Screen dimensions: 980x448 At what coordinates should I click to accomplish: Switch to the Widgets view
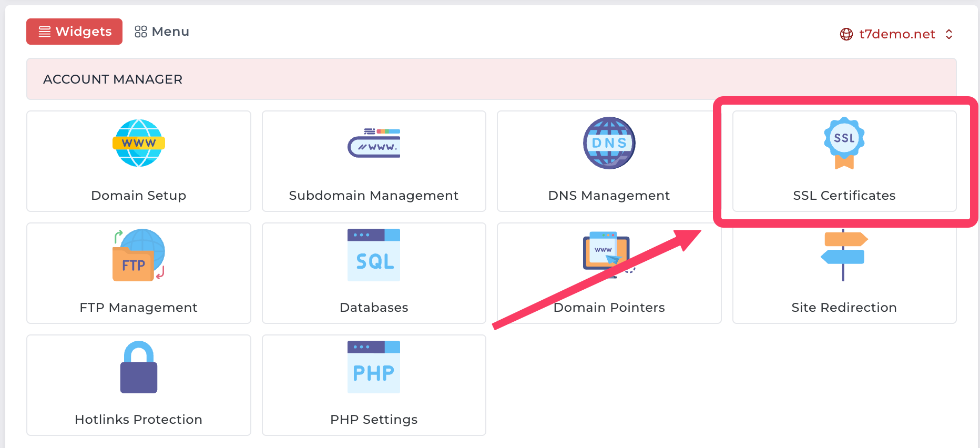click(75, 32)
